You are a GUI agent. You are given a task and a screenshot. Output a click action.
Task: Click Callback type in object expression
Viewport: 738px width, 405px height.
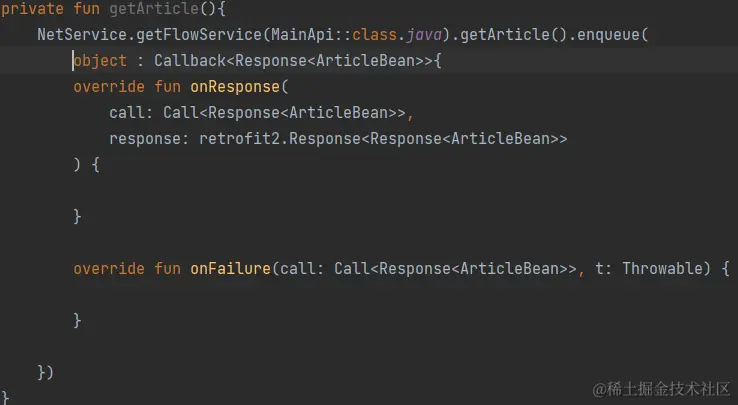point(190,61)
